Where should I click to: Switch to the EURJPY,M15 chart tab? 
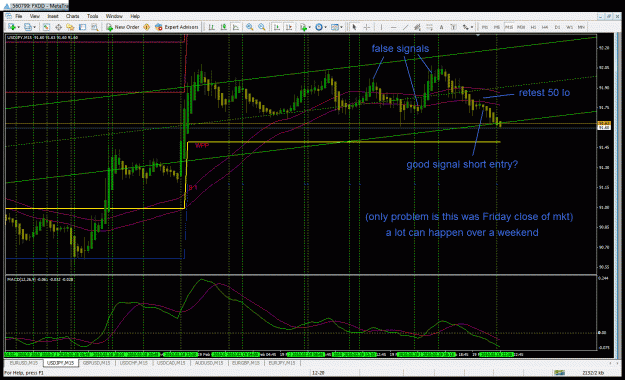pos(282,363)
